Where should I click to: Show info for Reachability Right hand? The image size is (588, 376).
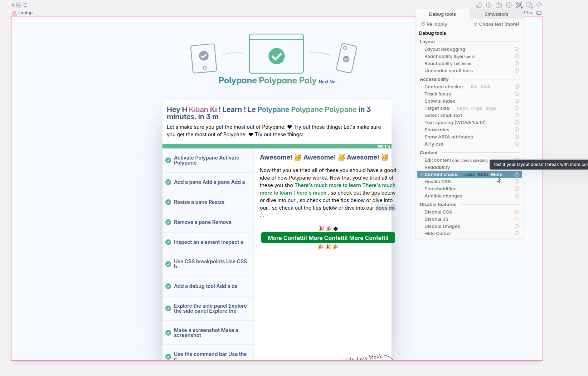[517, 56]
